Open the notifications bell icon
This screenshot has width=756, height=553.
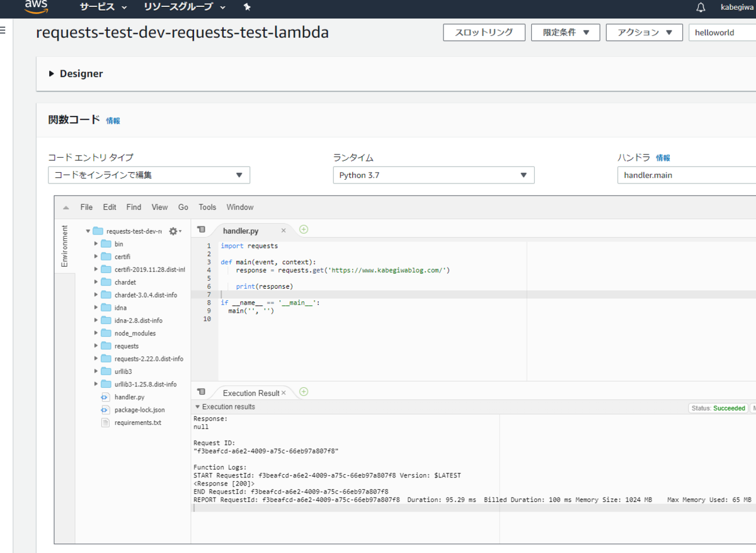point(701,8)
